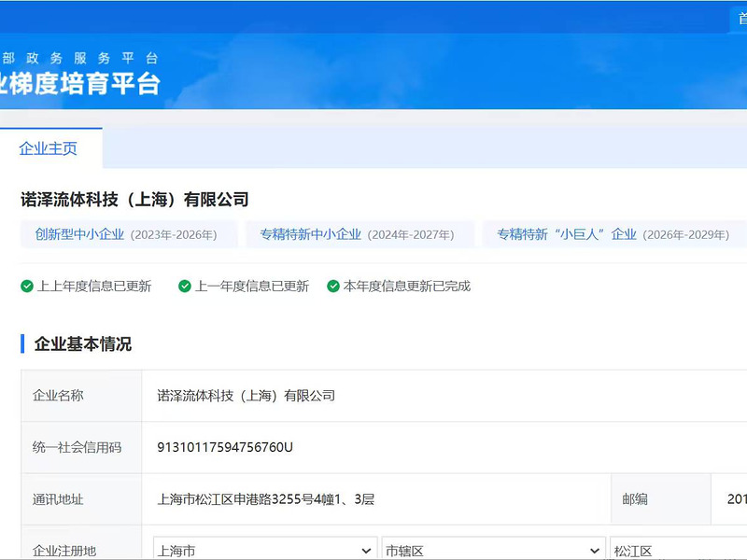747x560 pixels.
Task: Click the 通讯地址 label cell
Action: coord(81,499)
